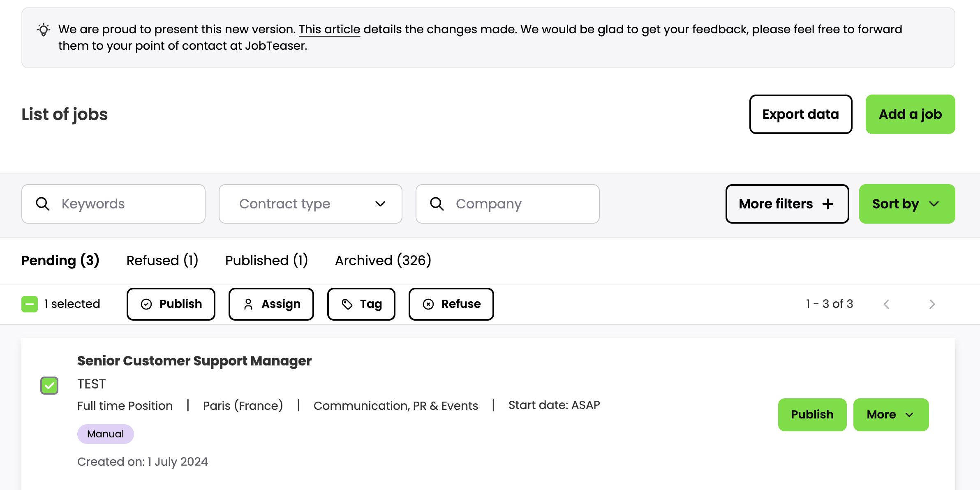Open the Archived (326) tab
980x490 pixels.
(383, 261)
